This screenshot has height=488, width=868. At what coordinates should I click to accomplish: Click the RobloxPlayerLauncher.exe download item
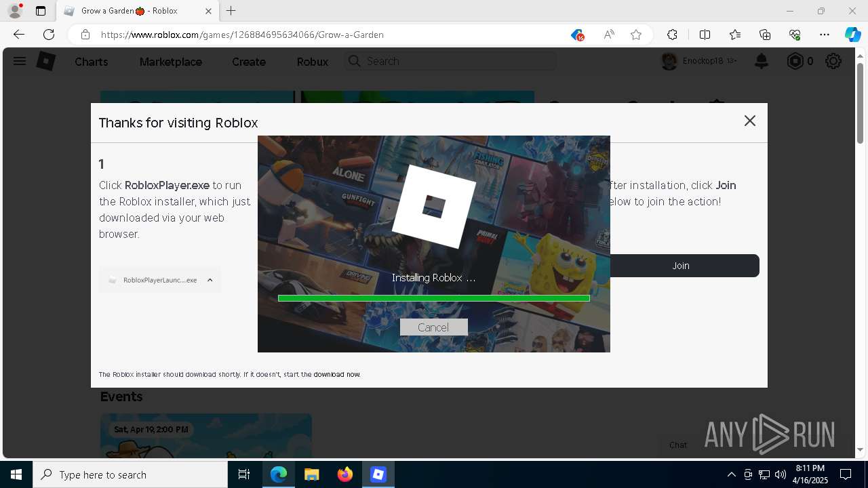[x=160, y=280]
